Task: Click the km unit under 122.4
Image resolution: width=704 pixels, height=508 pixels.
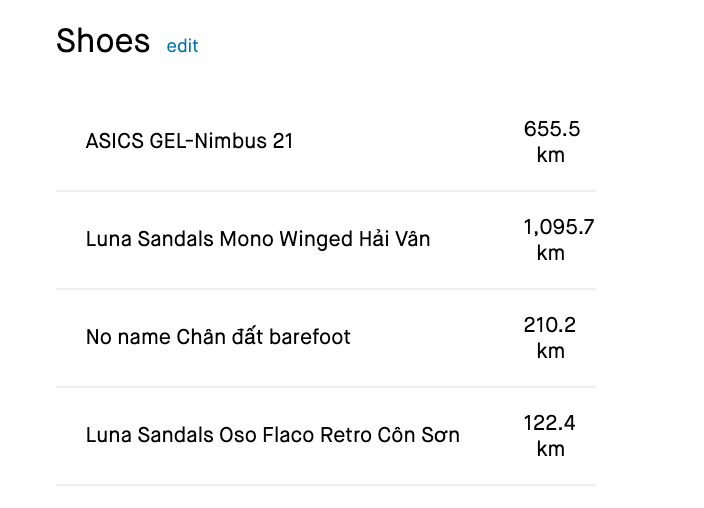Action: pos(551,449)
